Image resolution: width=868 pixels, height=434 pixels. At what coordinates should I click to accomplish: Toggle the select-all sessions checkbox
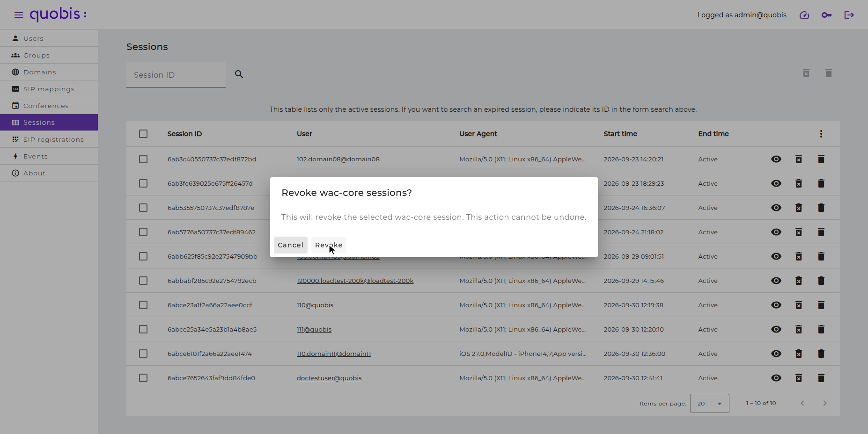(x=143, y=134)
